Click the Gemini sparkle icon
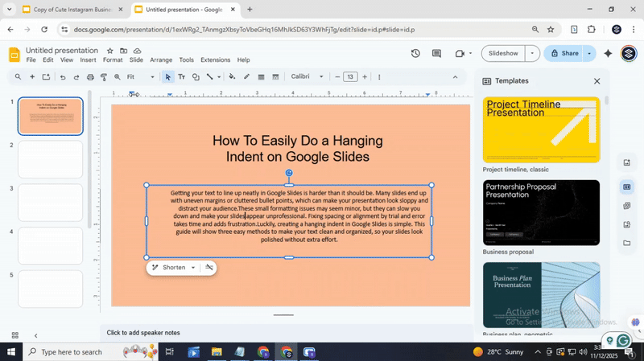 (x=608, y=54)
